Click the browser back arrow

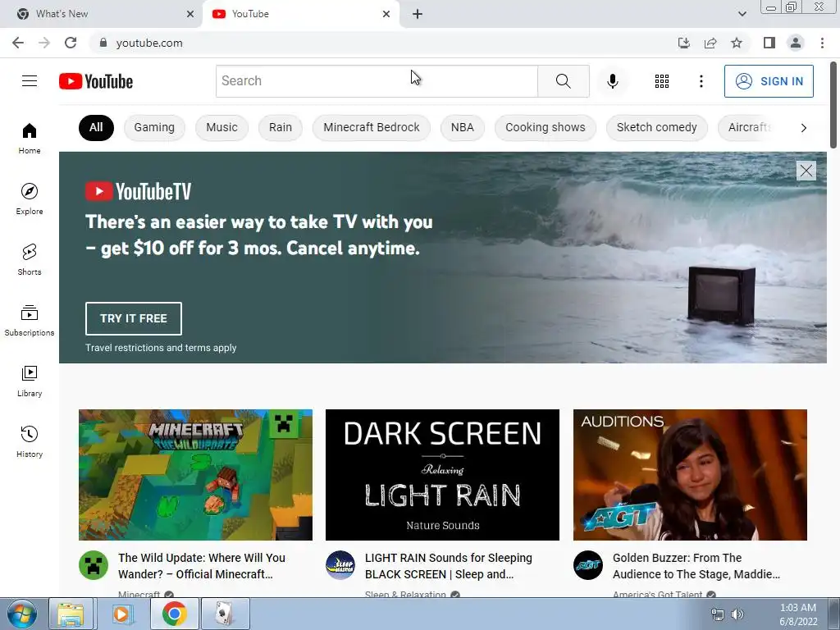[x=18, y=43]
